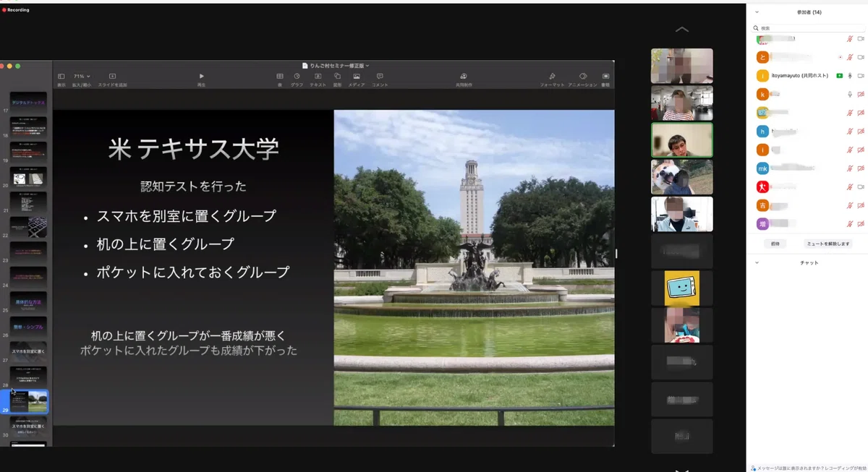868x472 pixels.
Task: Add a slide with スライドを追加
Action: click(x=112, y=76)
